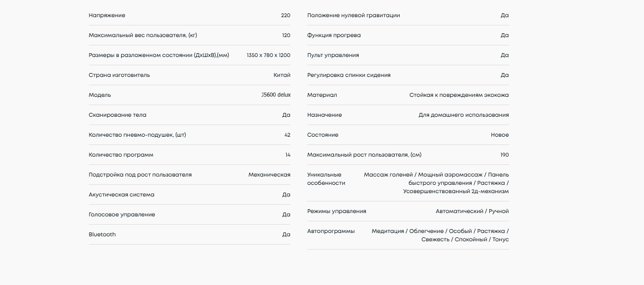The image size is (644, 285).
Task: Select the "Механическая" value text
Action: click(x=269, y=175)
